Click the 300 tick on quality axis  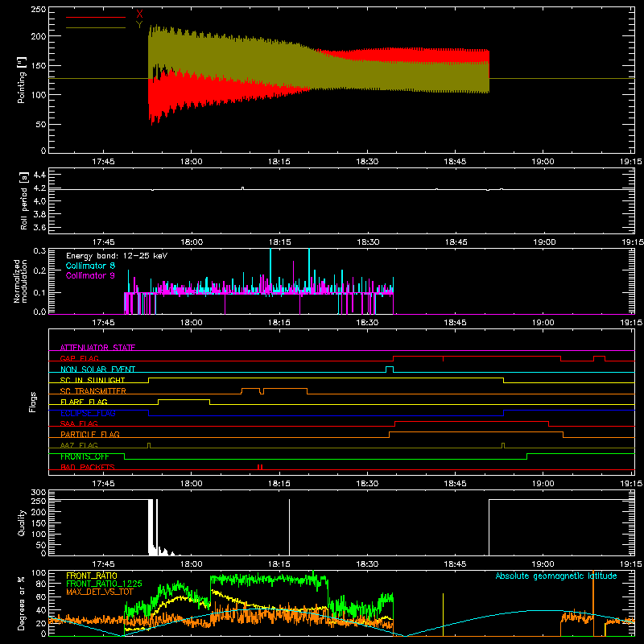(39, 493)
